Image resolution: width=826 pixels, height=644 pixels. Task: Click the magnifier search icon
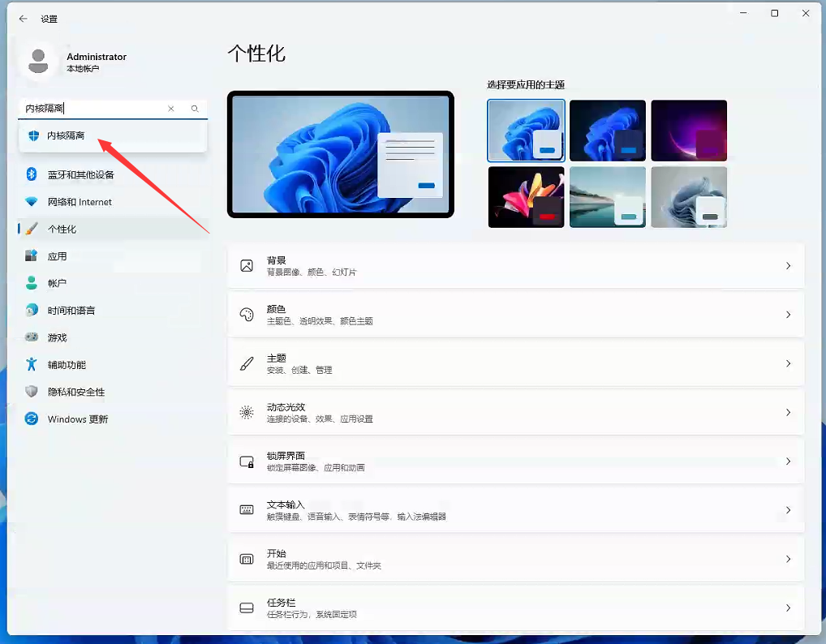[195, 109]
